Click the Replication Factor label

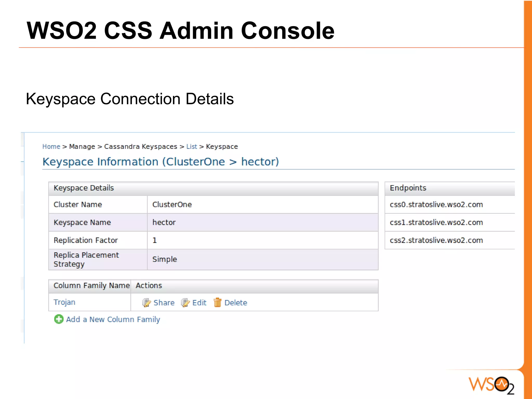click(x=86, y=240)
